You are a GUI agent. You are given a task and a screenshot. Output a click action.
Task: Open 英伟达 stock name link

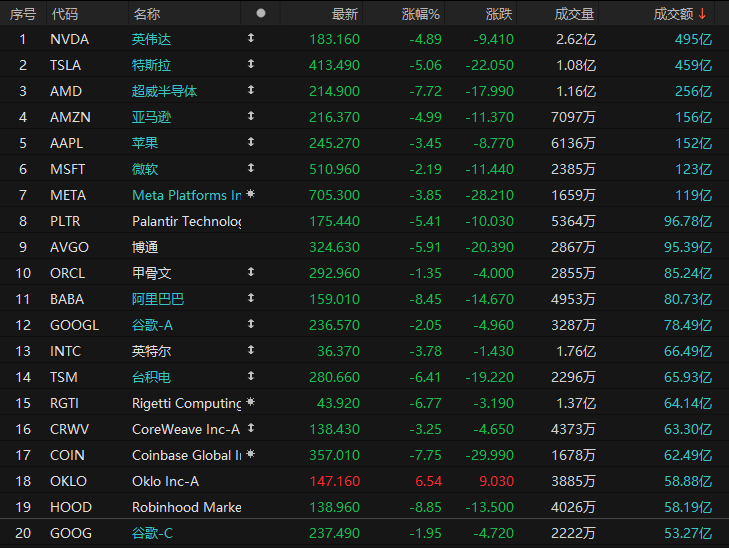(x=151, y=39)
